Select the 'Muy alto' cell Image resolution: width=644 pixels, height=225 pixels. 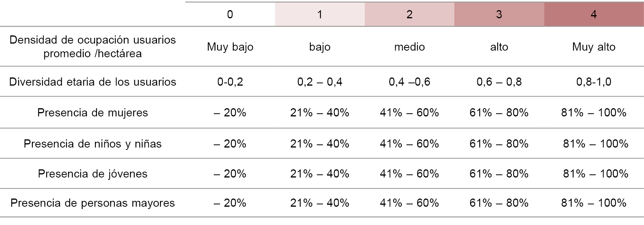593,47
